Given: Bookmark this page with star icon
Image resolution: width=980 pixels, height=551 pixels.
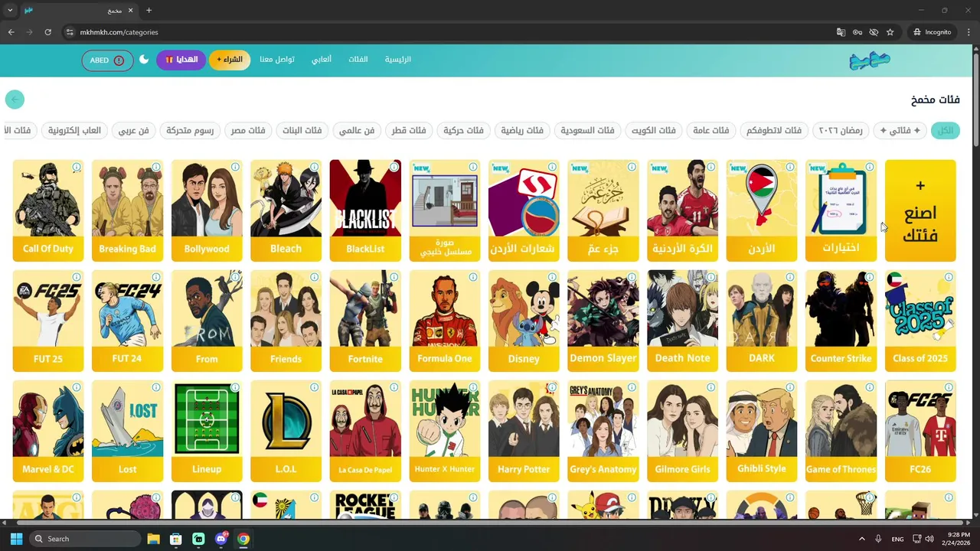Looking at the screenshot, I should point(890,32).
